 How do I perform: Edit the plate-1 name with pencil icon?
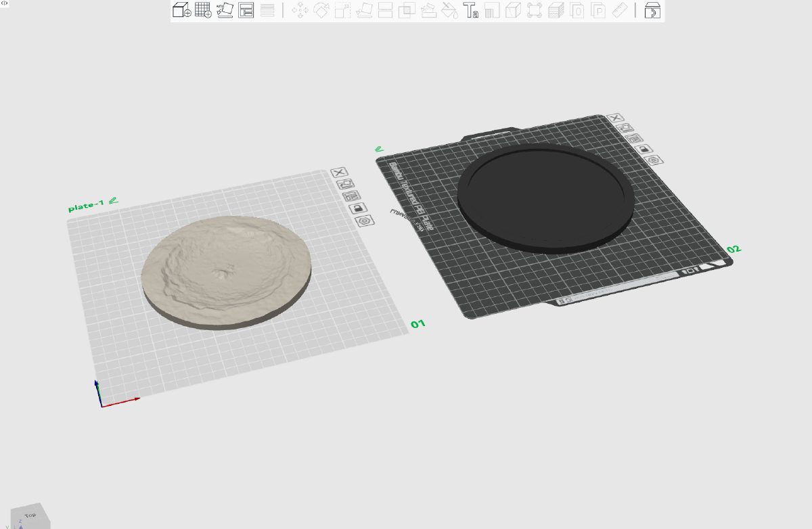click(113, 200)
